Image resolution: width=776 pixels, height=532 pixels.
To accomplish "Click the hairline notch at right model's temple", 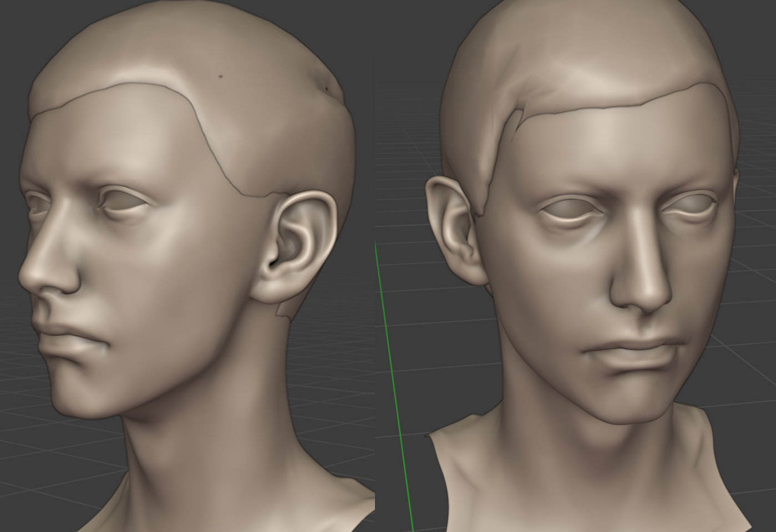I will point(517,119).
